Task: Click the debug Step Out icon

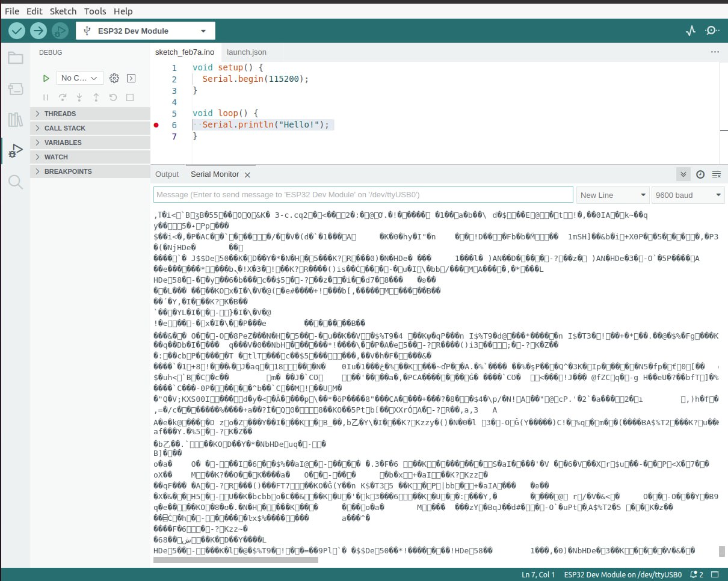Action: coord(96,97)
